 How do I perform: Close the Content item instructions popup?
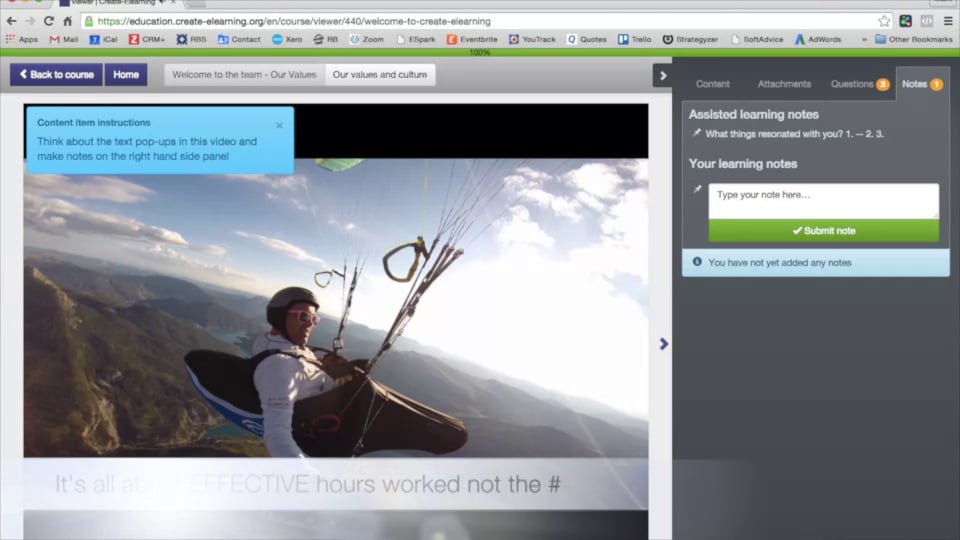279,125
